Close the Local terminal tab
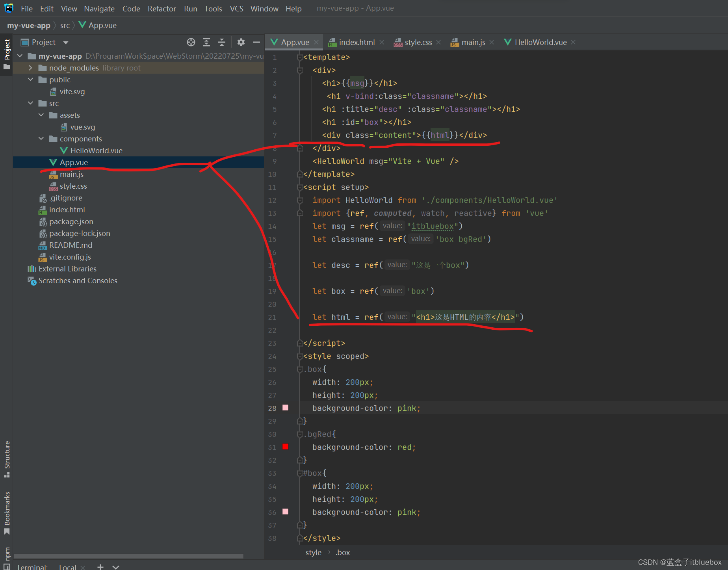This screenshot has height=570, width=728. tap(83, 567)
